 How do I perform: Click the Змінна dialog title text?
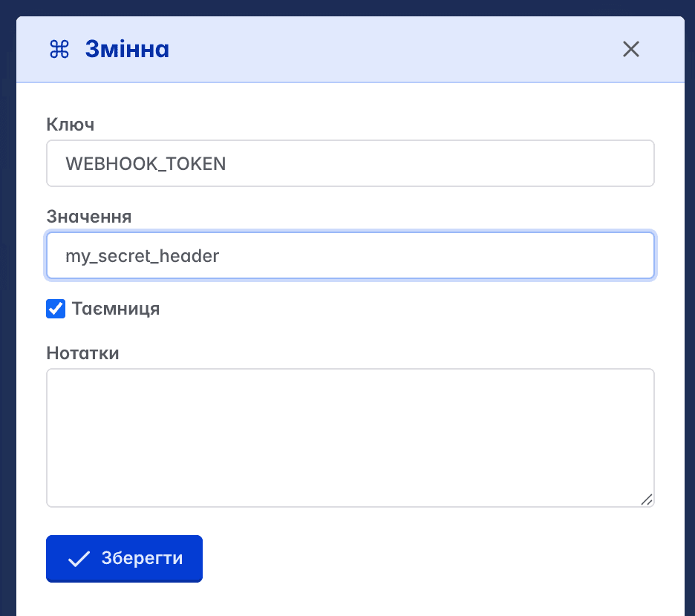click(127, 49)
